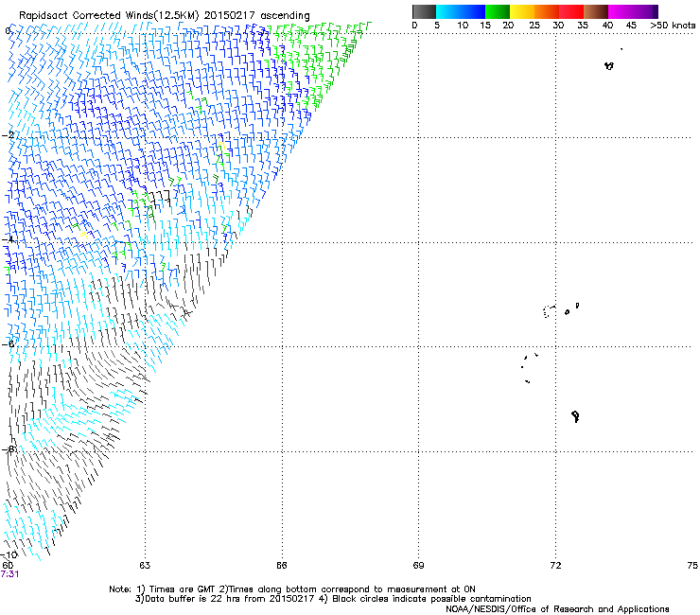Click the note line starting "Note: 1) Times are GMT"

(x=292, y=589)
